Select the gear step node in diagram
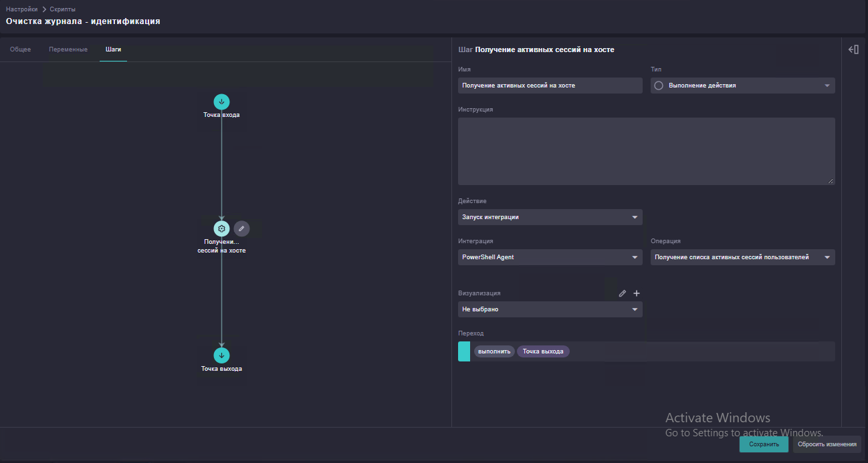This screenshot has height=463, width=868. (x=221, y=228)
